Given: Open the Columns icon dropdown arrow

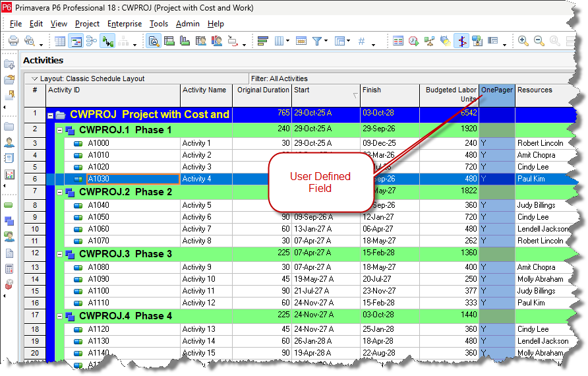Looking at the screenshot, I should pyautogui.click(x=288, y=40).
